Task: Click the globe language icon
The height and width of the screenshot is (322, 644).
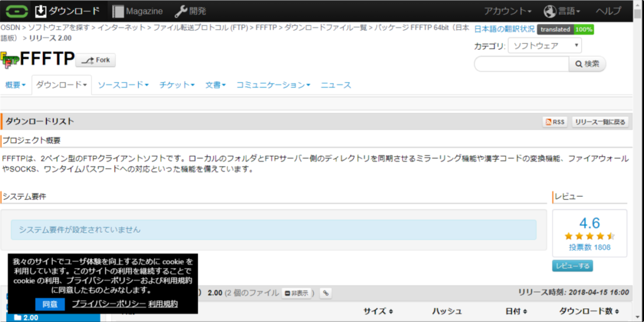Action: tap(550, 11)
